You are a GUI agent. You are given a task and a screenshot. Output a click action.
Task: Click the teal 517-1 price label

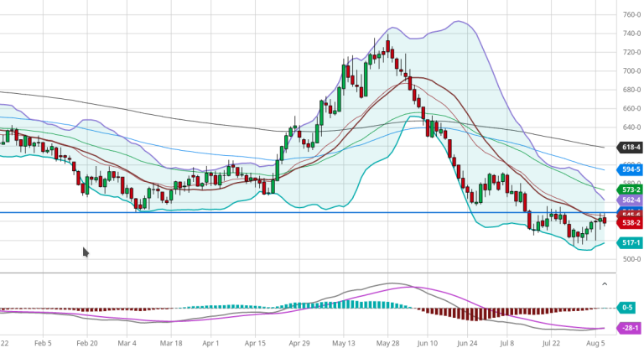click(x=630, y=242)
